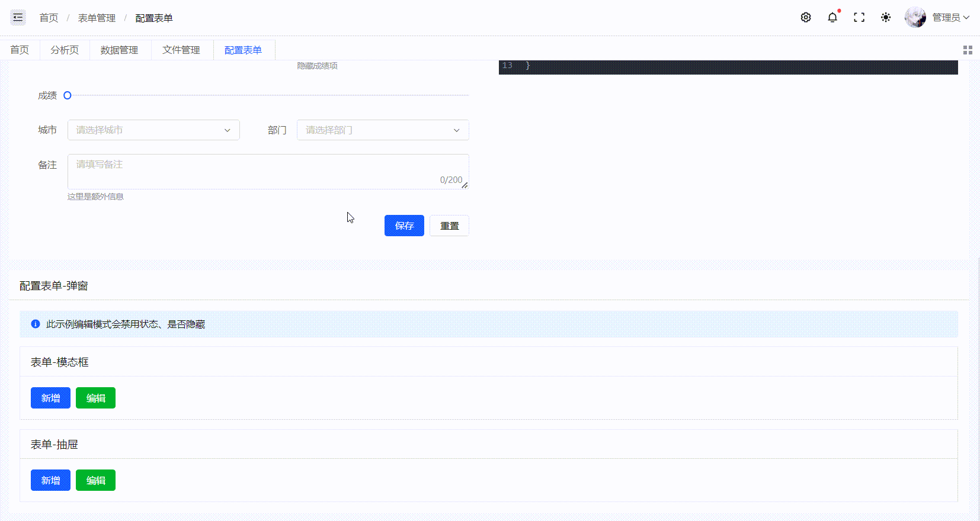Click the alert message 此示例编辑模式会禁用状态
Viewport: 980px width, 521px height.
point(126,324)
